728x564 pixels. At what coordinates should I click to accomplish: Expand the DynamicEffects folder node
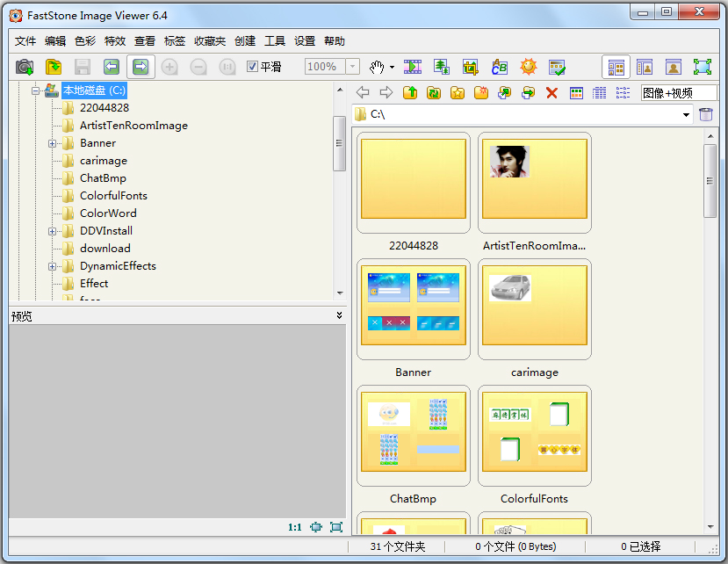point(53,267)
